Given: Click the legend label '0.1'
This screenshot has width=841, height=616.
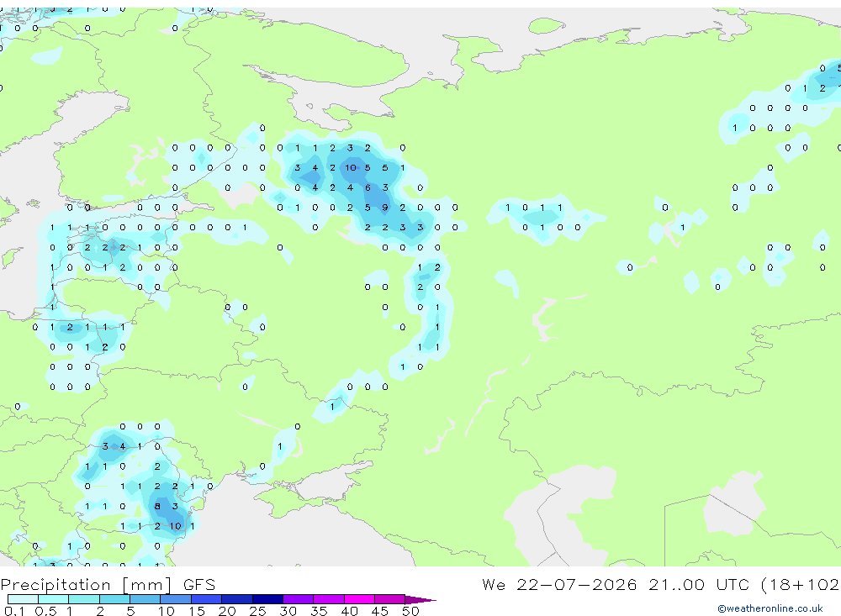Looking at the screenshot, I should coord(14,611).
